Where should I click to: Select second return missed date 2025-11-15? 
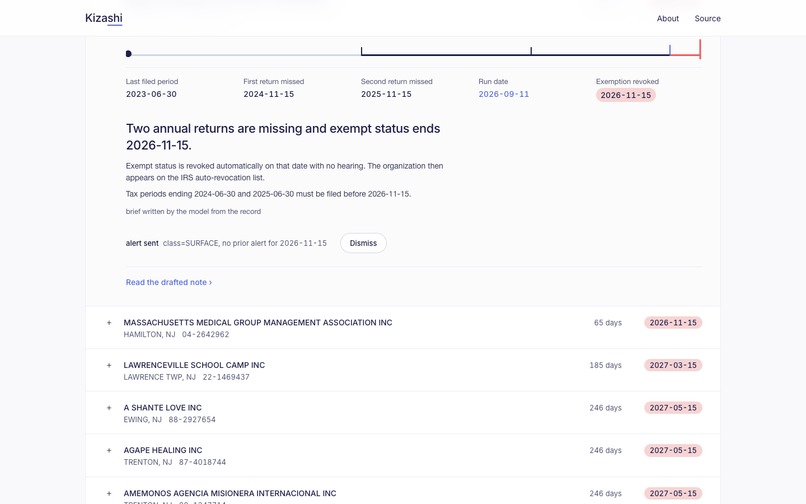pyautogui.click(x=386, y=94)
